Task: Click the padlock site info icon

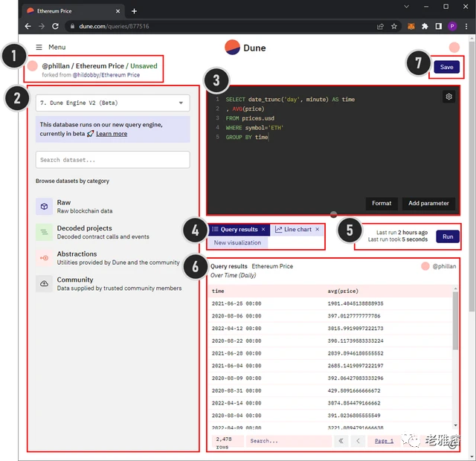Action: coord(72,27)
